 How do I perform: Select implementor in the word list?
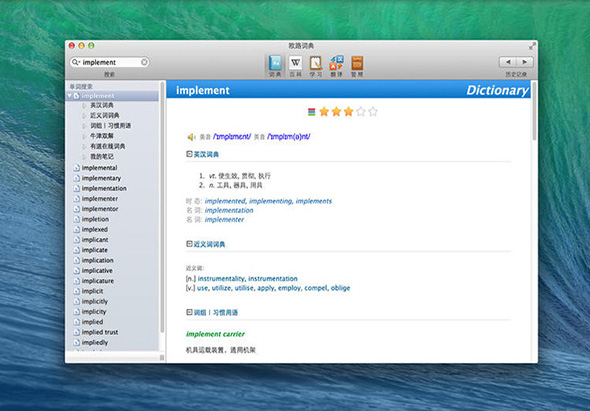pos(100,209)
